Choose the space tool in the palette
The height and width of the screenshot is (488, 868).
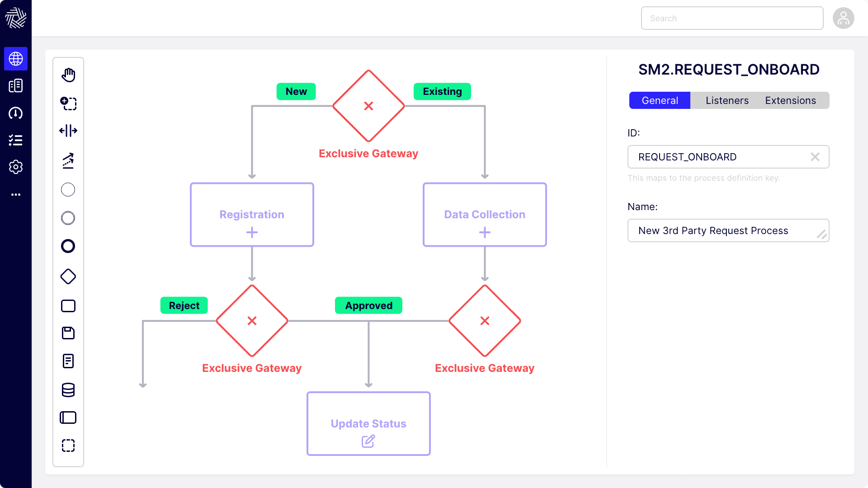click(x=68, y=131)
